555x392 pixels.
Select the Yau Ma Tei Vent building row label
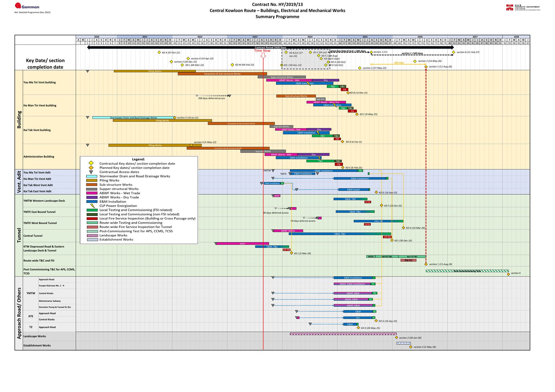39,82
